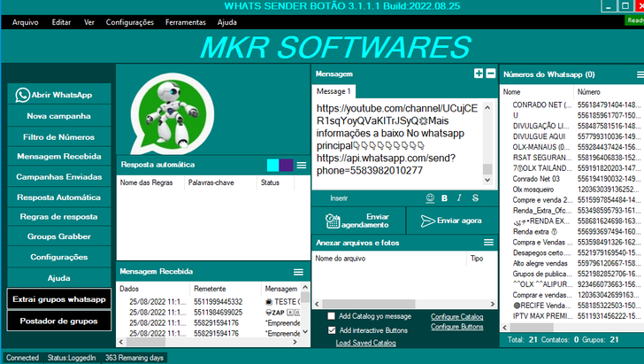
Task: Open Mensagem Recebida panel hamburger menu
Action: point(299,272)
